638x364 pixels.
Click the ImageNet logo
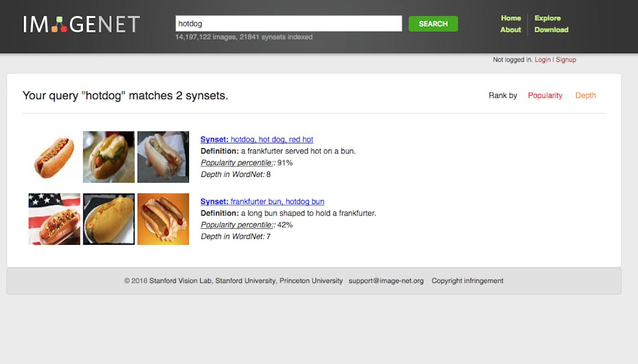[x=81, y=24]
